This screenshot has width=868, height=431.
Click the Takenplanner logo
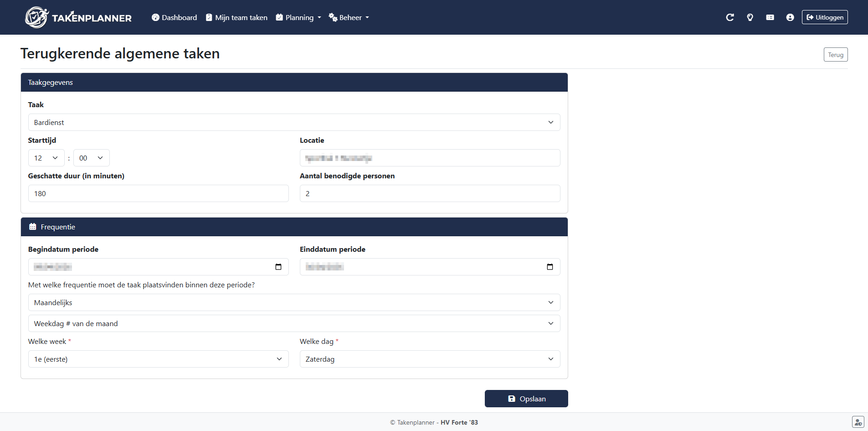[x=77, y=17]
